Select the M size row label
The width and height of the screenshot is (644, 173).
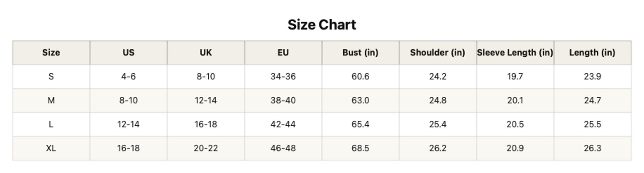pos(51,100)
